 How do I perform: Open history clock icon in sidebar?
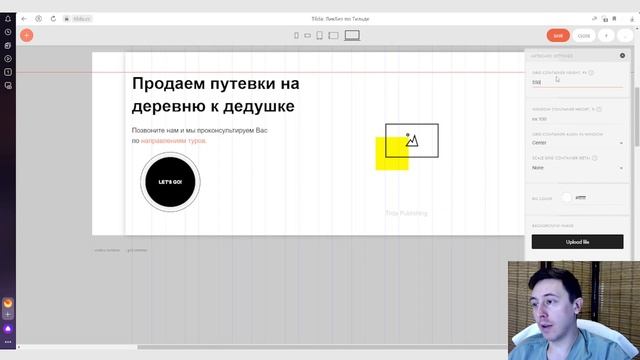click(8, 32)
